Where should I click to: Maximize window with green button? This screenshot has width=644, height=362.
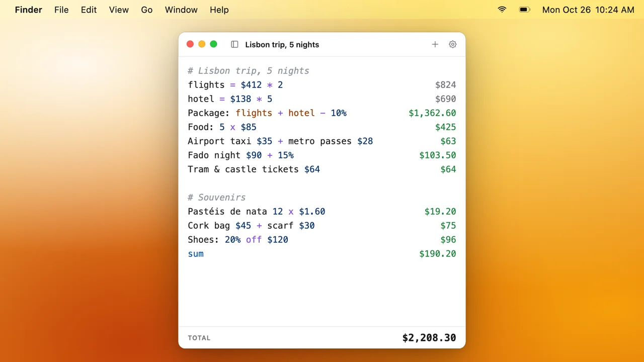click(x=213, y=44)
